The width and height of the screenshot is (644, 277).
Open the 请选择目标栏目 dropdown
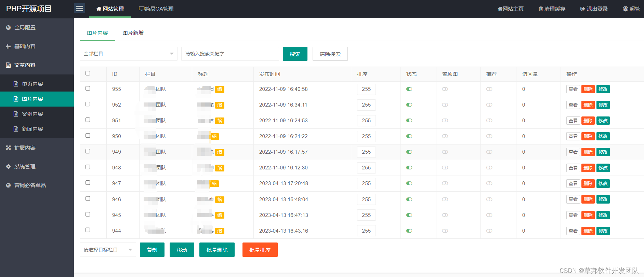(108, 250)
